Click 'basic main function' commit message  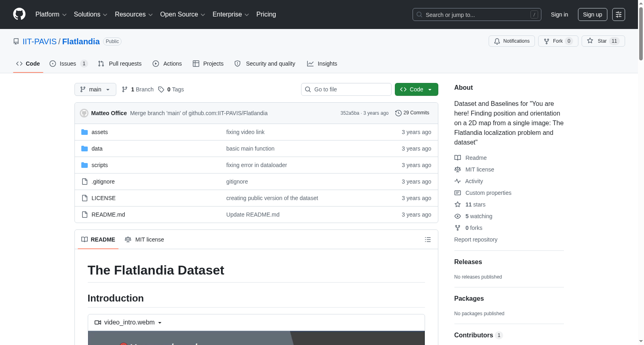tap(250, 149)
